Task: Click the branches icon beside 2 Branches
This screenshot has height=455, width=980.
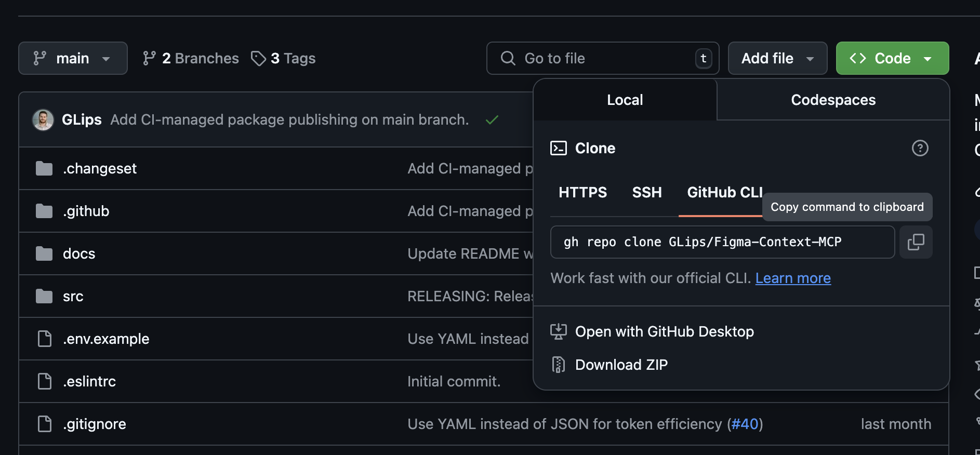Action: (150, 58)
